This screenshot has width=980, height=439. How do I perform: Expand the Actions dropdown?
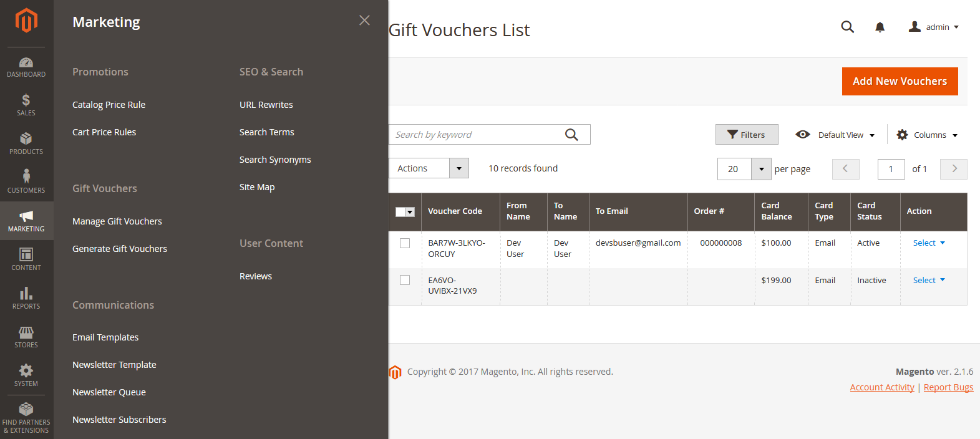click(459, 168)
